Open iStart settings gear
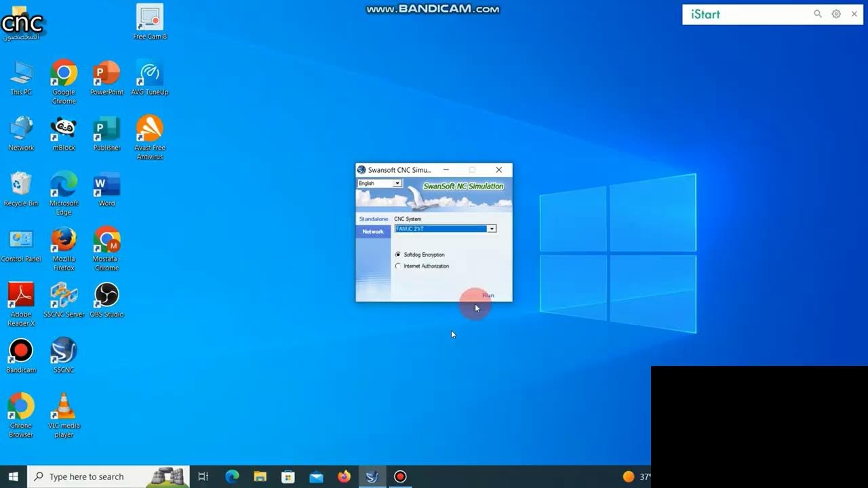This screenshot has height=488, width=868. 836,14
